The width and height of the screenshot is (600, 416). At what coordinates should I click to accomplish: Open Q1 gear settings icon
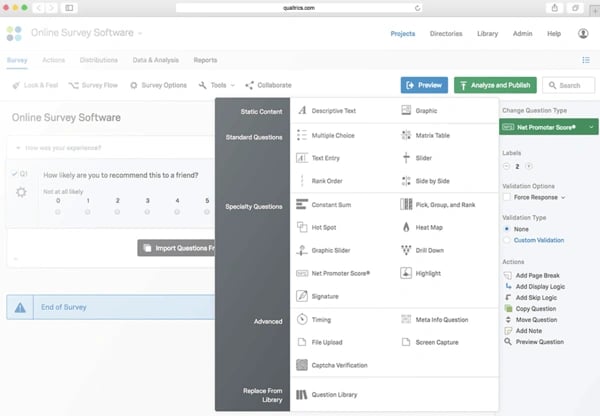[x=22, y=192]
